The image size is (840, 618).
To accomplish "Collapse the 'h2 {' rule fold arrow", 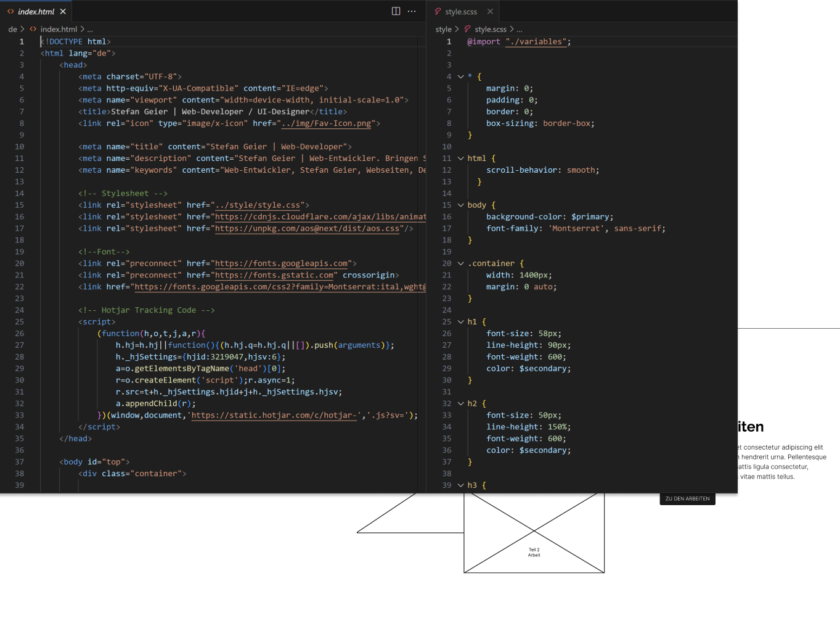I will [460, 403].
